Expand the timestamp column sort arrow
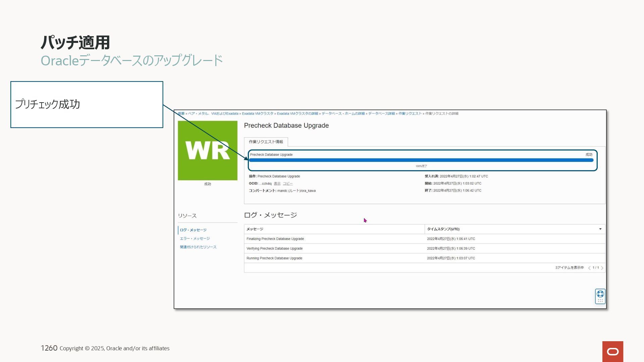Viewport: 644px width, 362px height. tap(600, 229)
